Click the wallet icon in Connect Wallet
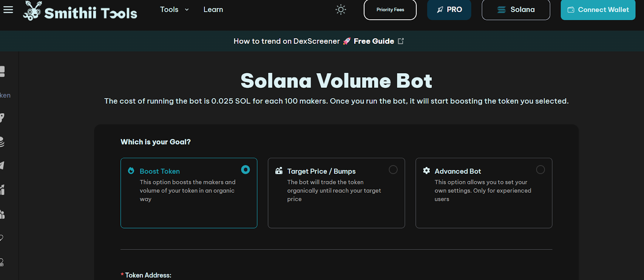Viewport: 644px width, 280px height. tap(571, 10)
